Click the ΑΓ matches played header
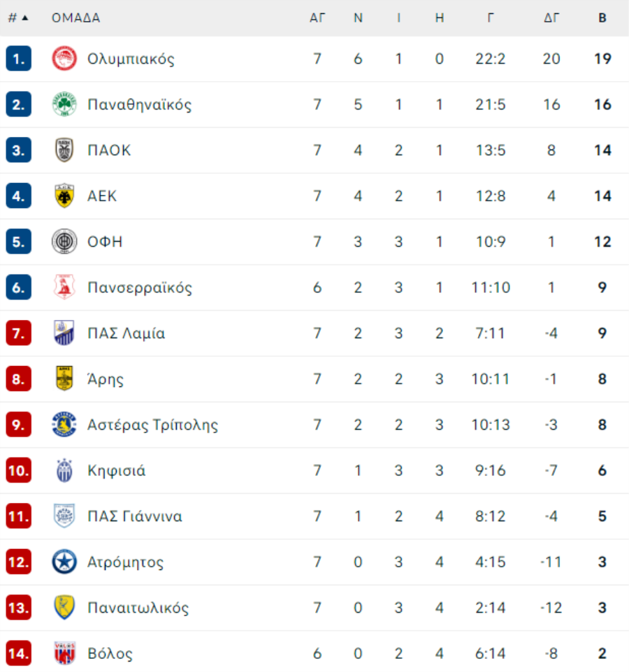This screenshot has height=672, width=629. click(x=317, y=18)
